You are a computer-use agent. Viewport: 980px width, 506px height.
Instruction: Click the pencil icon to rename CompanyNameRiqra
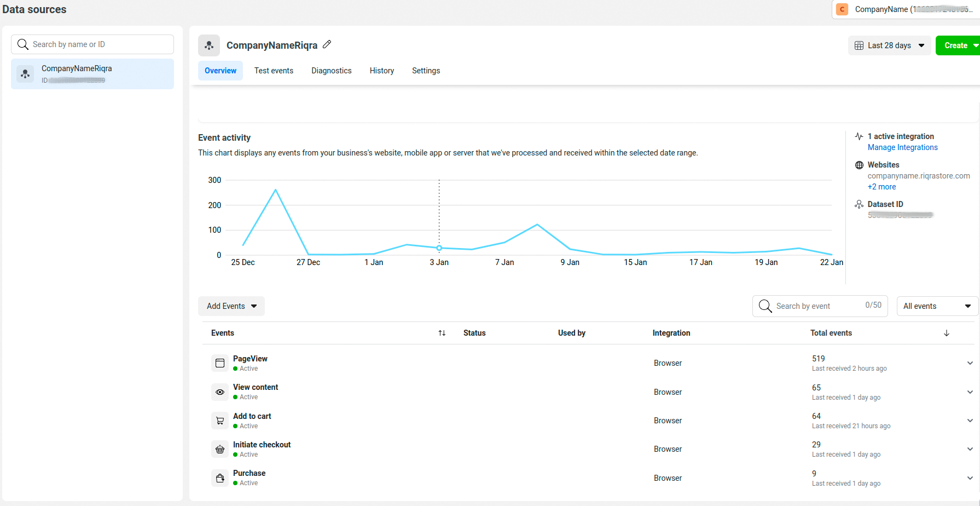[327, 44]
